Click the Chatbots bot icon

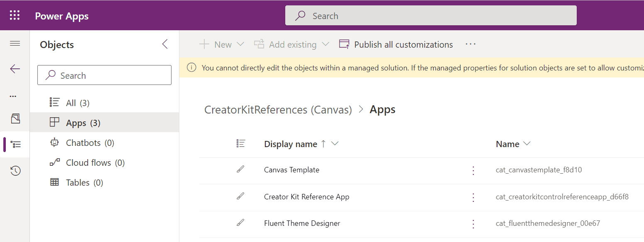coord(54,142)
